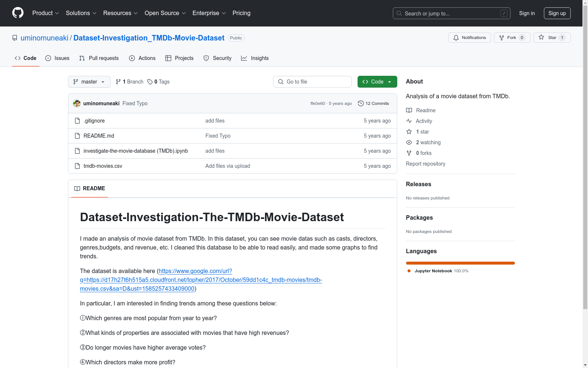The width and height of the screenshot is (588, 368).
Task: Click the star icon beside 1 star
Action: (x=409, y=132)
